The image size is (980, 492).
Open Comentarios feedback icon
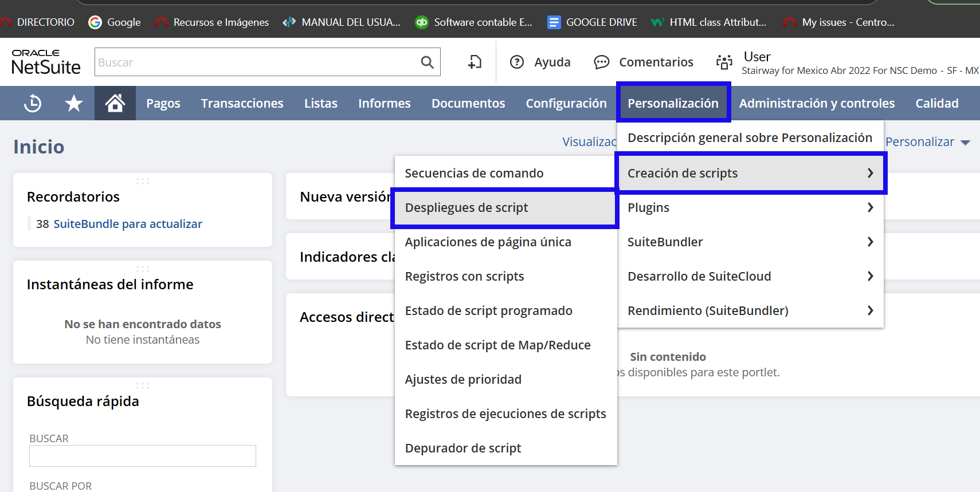pos(601,62)
